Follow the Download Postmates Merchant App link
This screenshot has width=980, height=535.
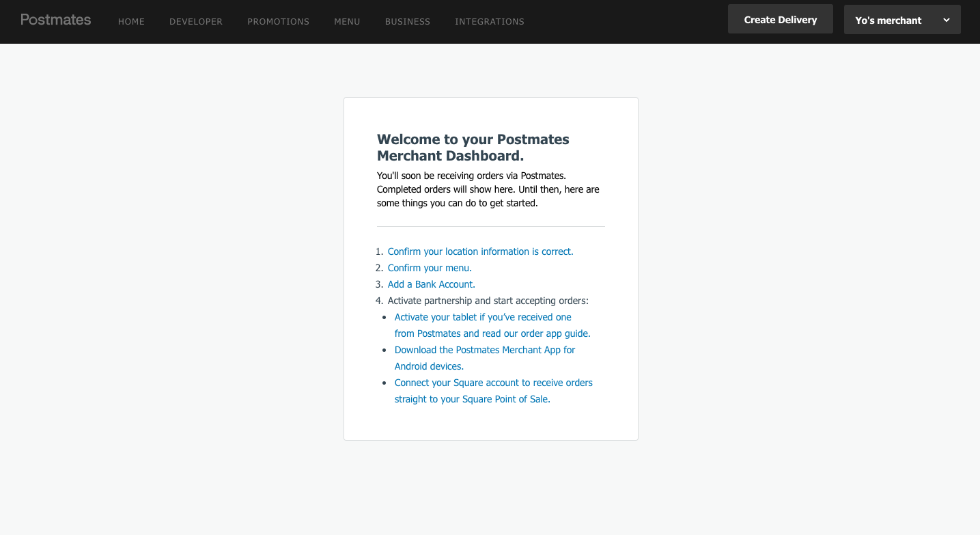[485, 358]
